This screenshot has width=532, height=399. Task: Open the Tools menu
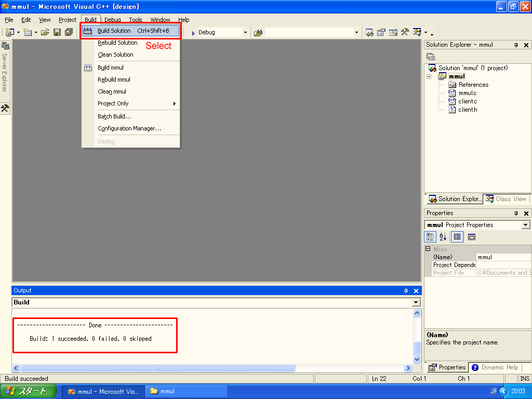coord(136,20)
